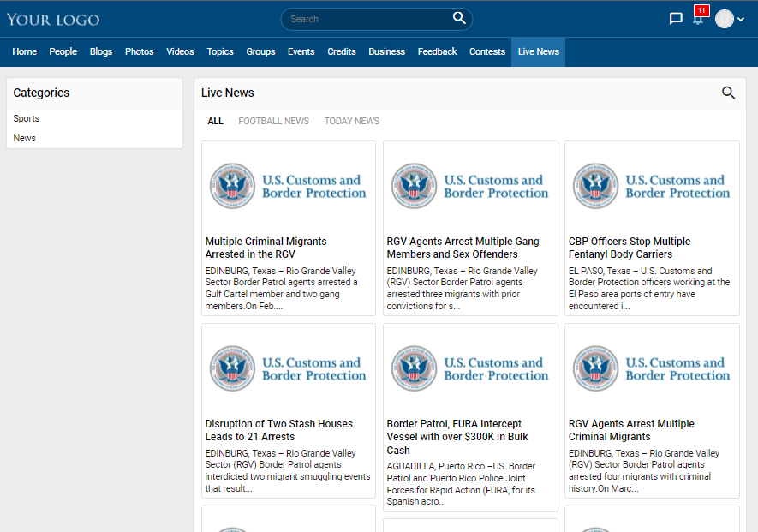Image resolution: width=758 pixels, height=532 pixels.
Task: Select the Sports category
Action: (x=26, y=118)
